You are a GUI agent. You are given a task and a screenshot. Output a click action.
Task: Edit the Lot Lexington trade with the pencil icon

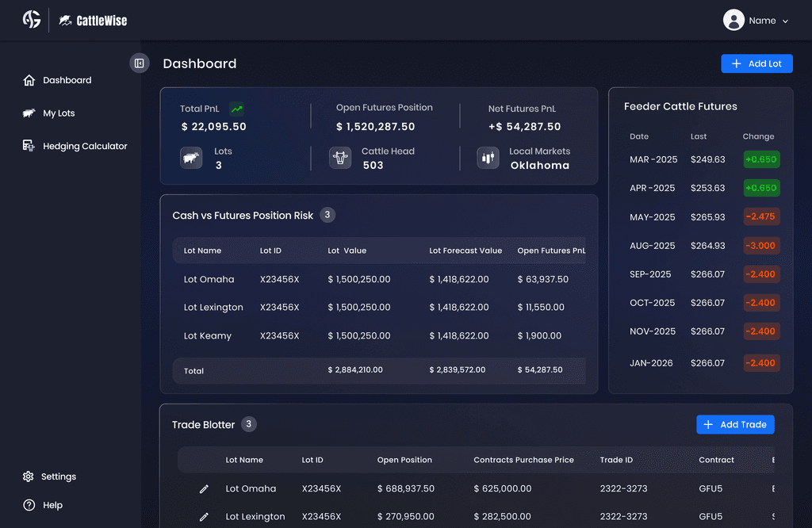[x=204, y=517]
